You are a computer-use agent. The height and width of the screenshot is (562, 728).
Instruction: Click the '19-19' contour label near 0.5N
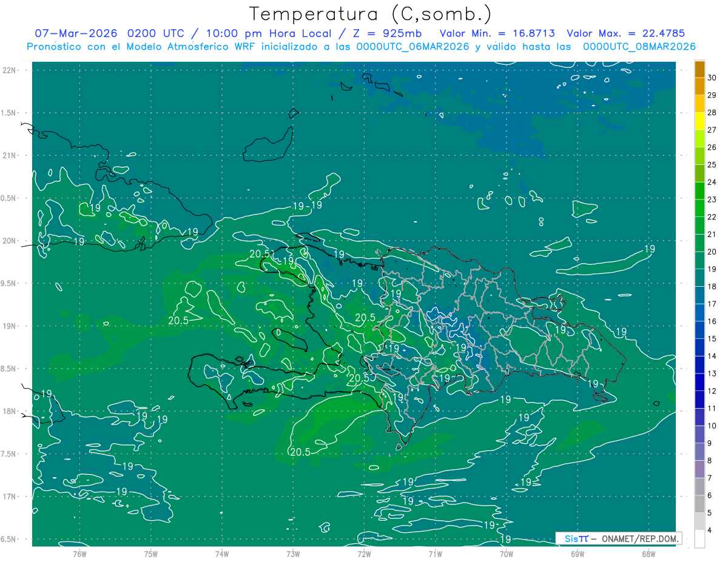coord(307,206)
